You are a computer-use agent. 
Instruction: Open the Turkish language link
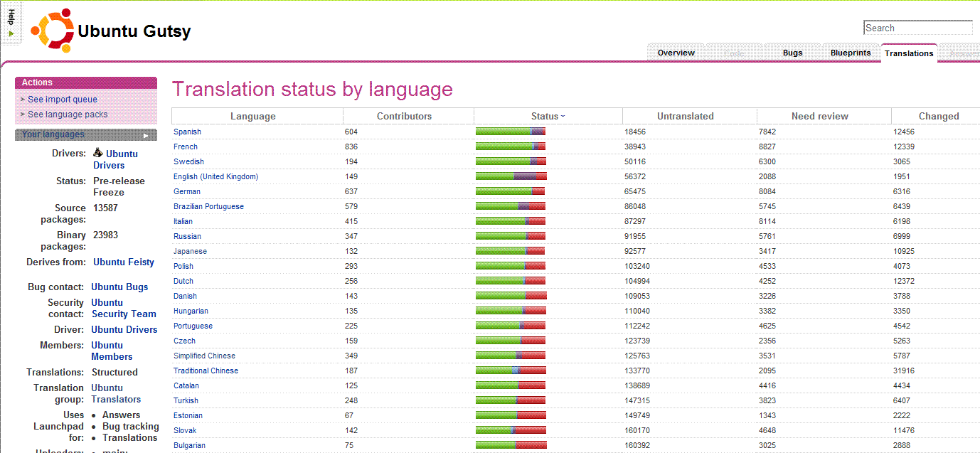186,400
